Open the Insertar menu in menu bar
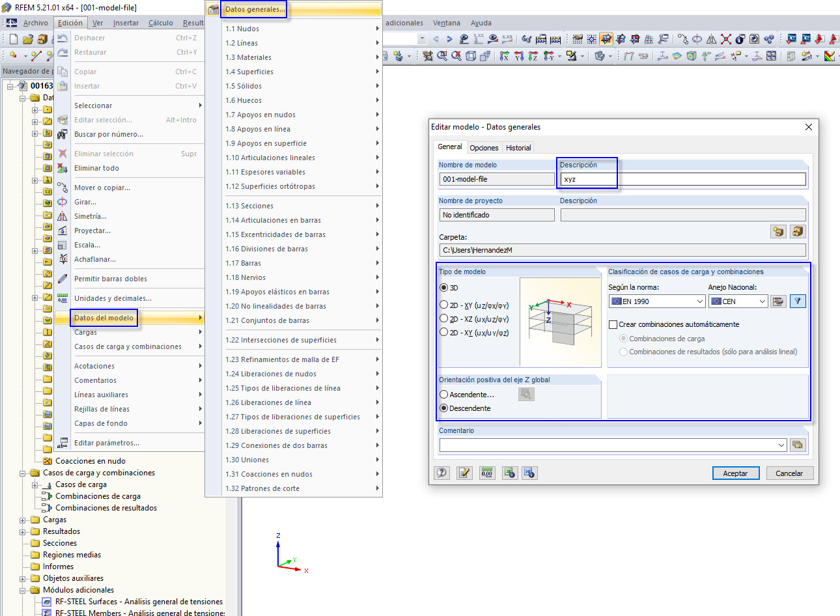Viewport: 840px width, 616px height. point(126,23)
